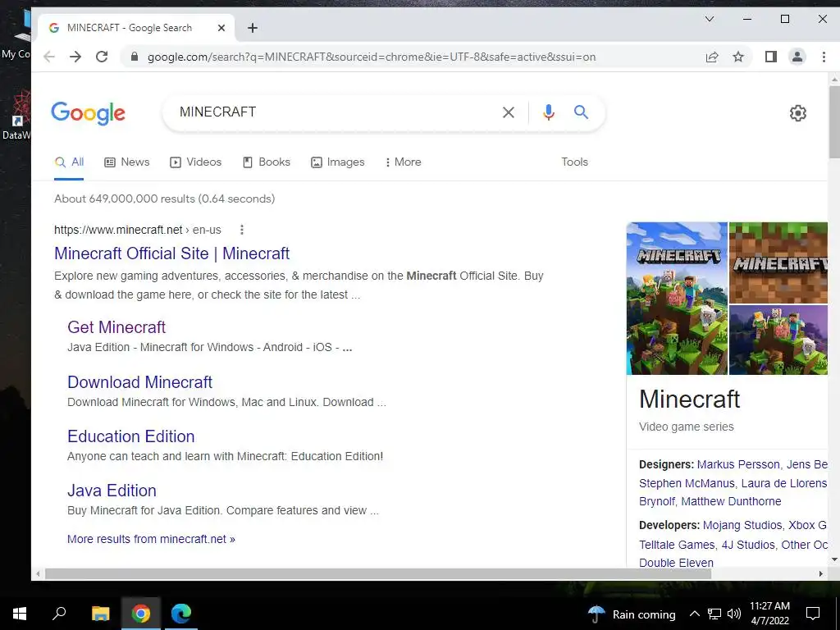Click More results from minecraft.net

[151, 540]
